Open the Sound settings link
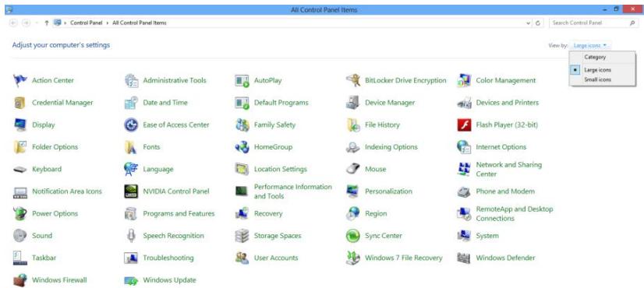The image size is (644, 288). (42, 236)
